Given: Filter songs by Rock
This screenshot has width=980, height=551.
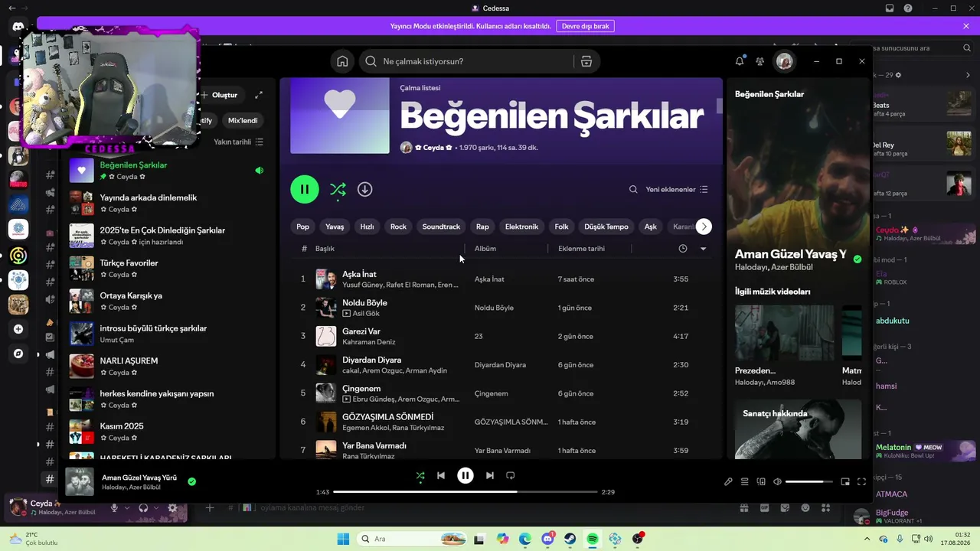Looking at the screenshot, I should [398, 227].
